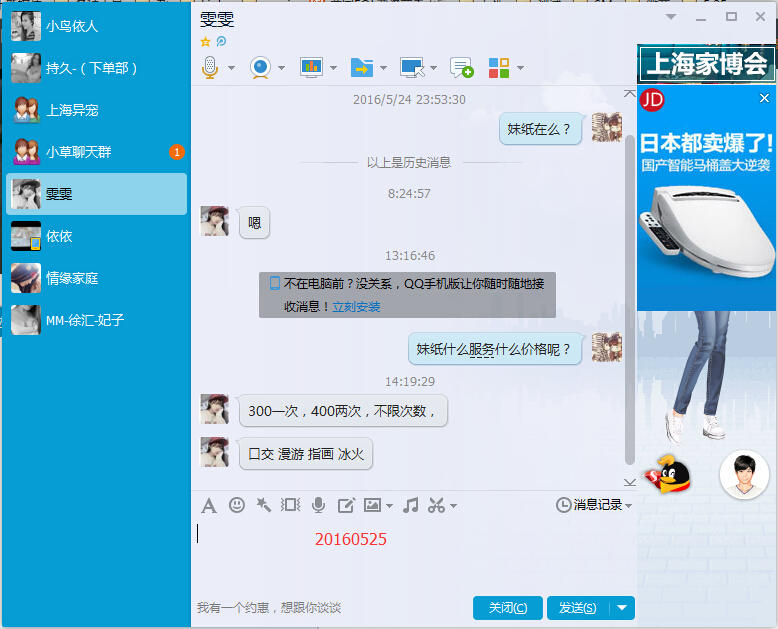Image resolution: width=778 pixels, height=629 pixels.
Task: Open 消息记录 message history
Action: click(589, 505)
